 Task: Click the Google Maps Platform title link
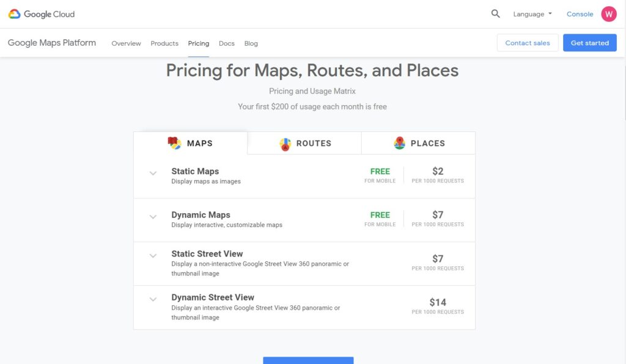point(52,43)
